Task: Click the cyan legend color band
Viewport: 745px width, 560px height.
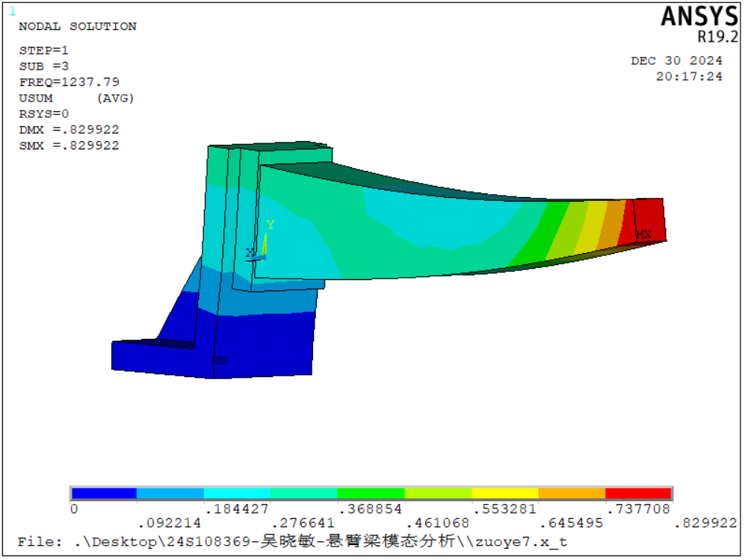Action: [237, 494]
